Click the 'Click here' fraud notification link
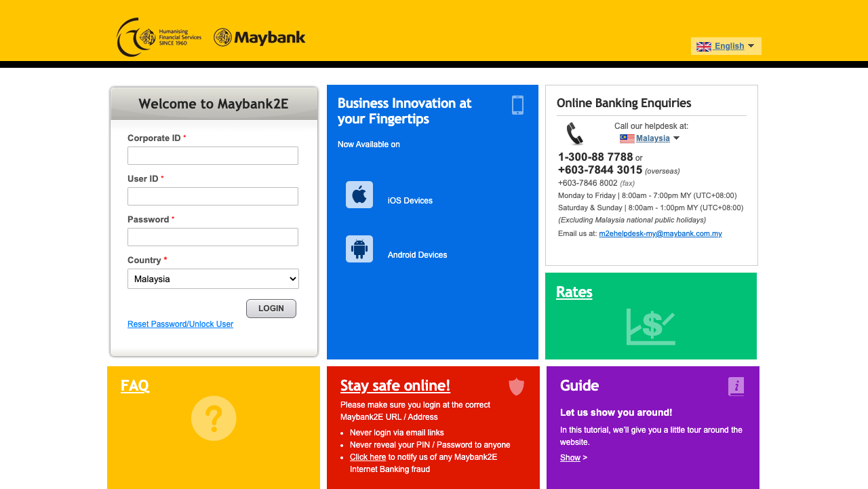Viewport: 868px width, 489px height. 368,457
